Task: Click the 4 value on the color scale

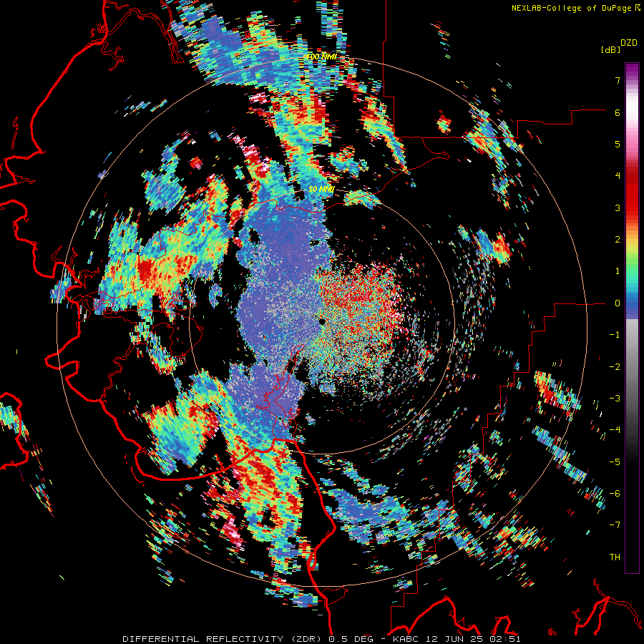Action: pyautogui.click(x=618, y=176)
